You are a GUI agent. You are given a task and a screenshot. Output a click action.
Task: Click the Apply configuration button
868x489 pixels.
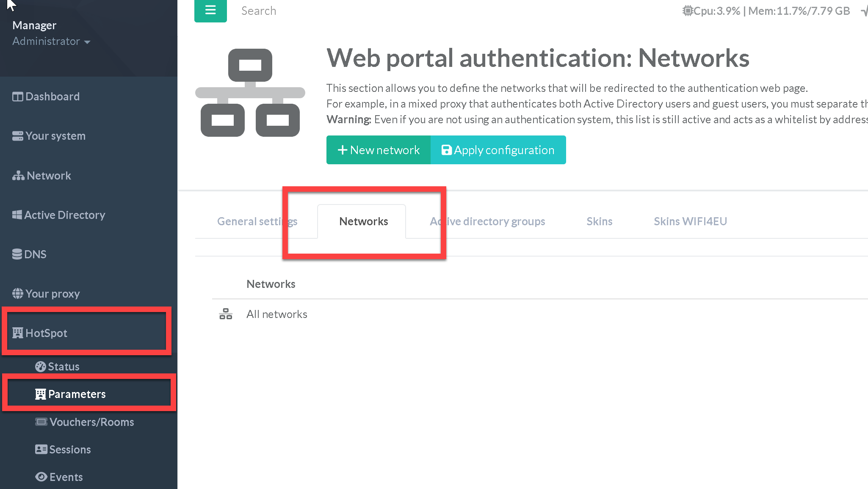(x=498, y=150)
